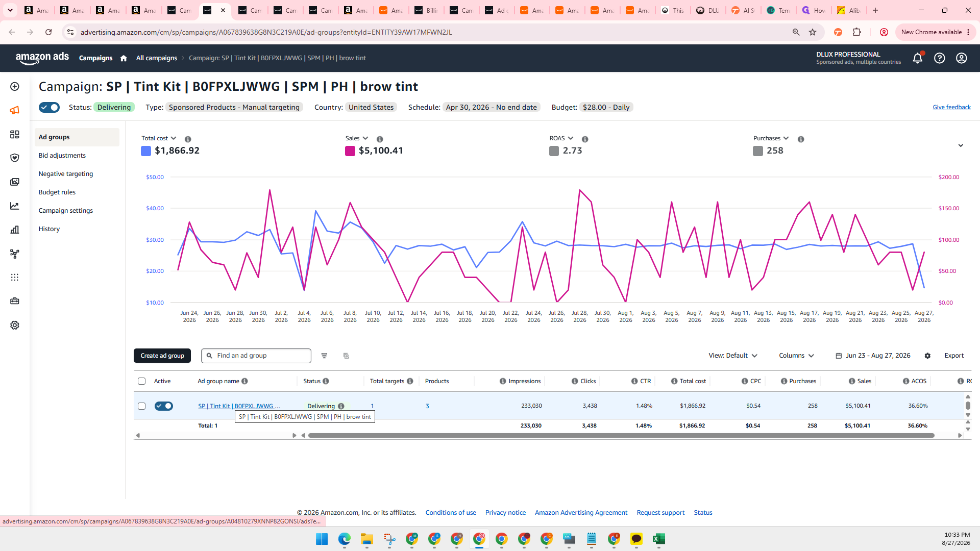The width and height of the screenshot is (980, 551).
Task: Click the filter icon beside the search box
Action: (324, 356)
